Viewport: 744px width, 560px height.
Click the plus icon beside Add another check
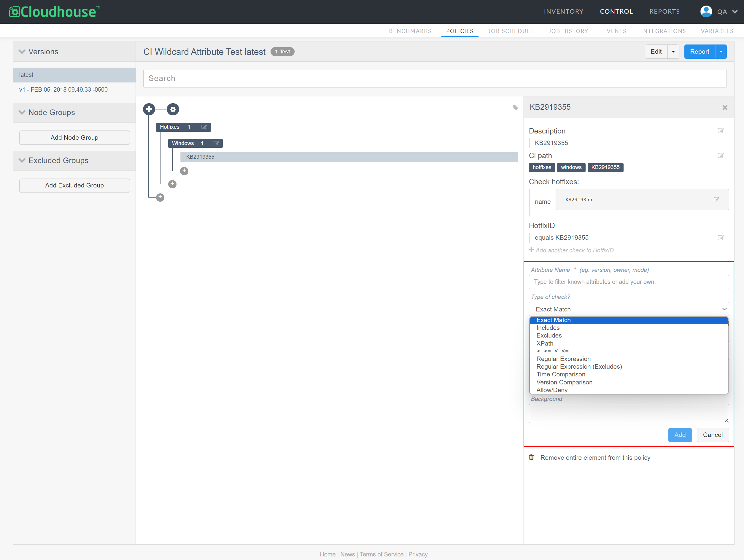point(531,250)
